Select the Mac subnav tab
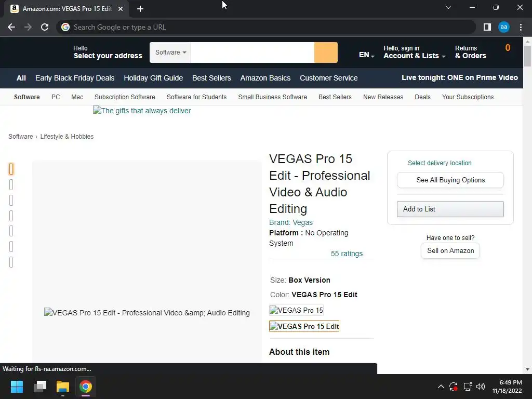Viewport: 532px width, 399px height. pos(77,97)
